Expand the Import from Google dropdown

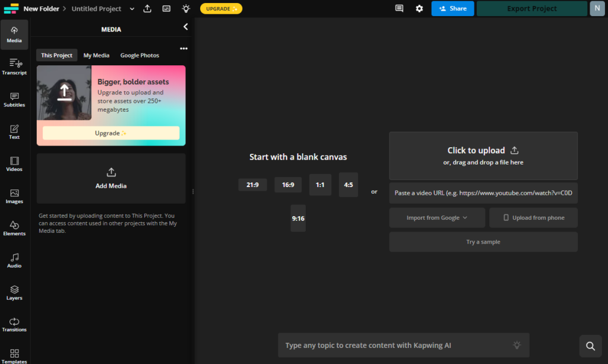click(437, 218)
